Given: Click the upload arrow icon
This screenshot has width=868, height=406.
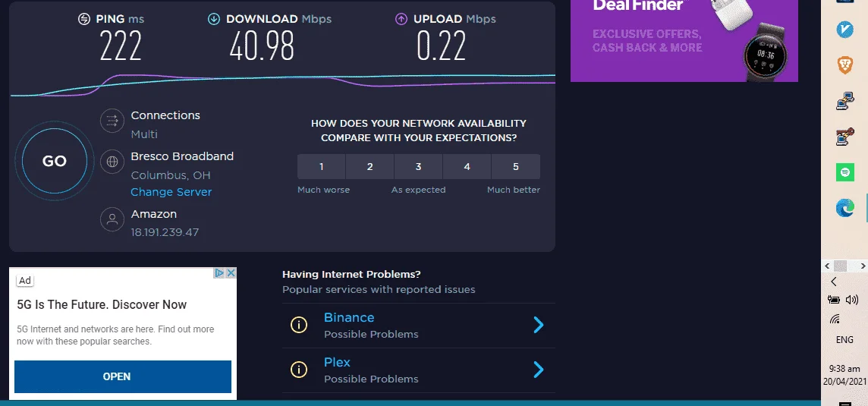Looking at the screenshot, I should (401, 20).
